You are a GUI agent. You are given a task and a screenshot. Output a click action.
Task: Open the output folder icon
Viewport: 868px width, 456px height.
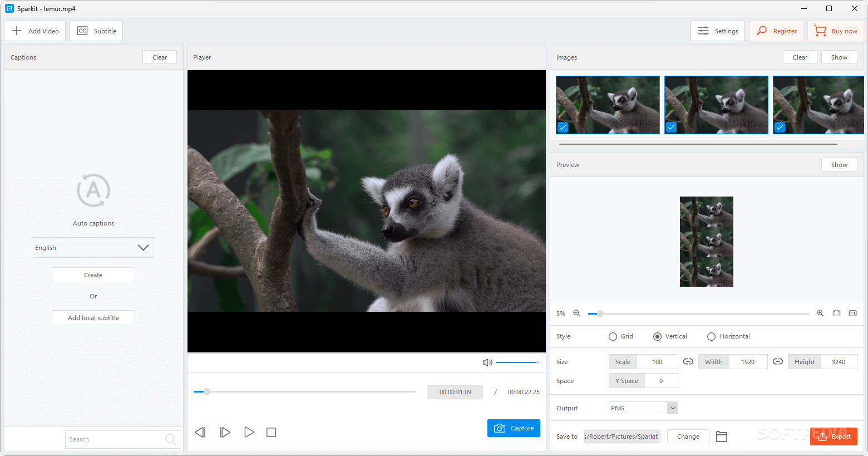pos(722,437)
